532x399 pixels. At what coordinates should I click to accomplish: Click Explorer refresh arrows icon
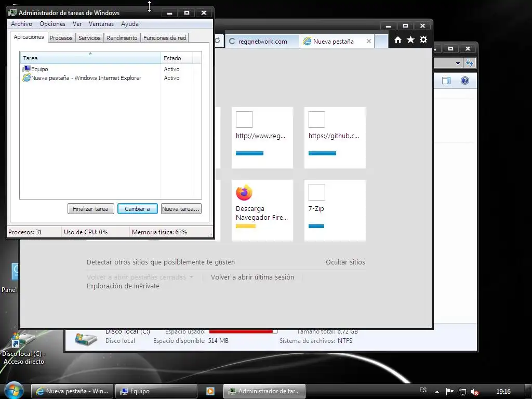pos(470,63)
